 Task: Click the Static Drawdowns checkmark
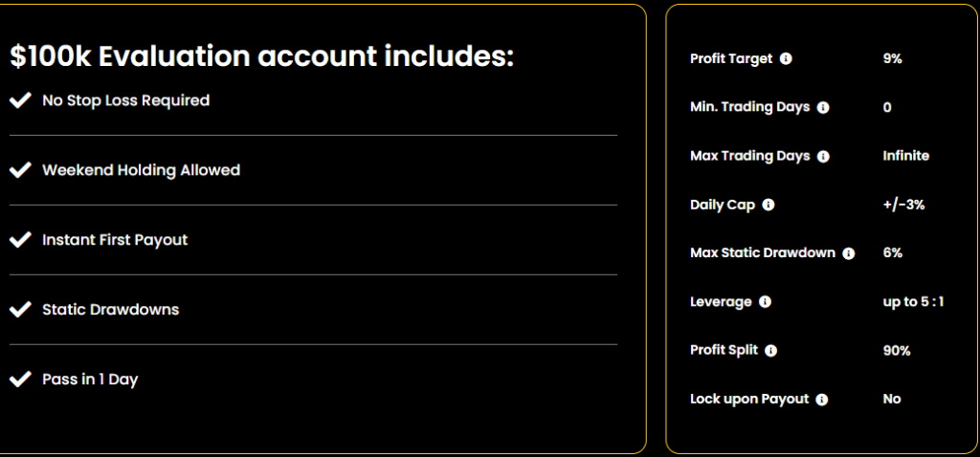21,309
